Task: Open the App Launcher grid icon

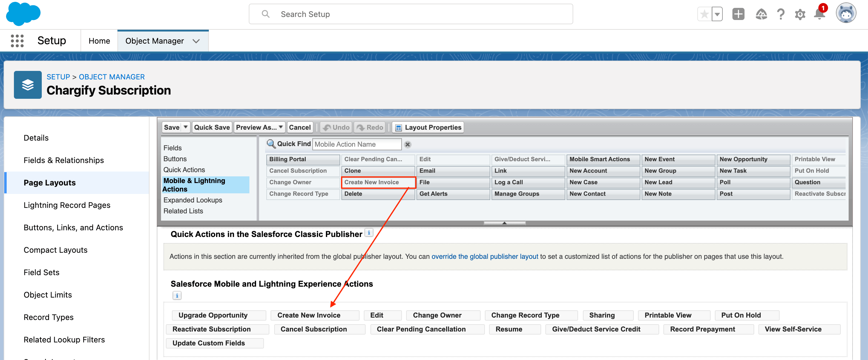Action: pos(17,41)
